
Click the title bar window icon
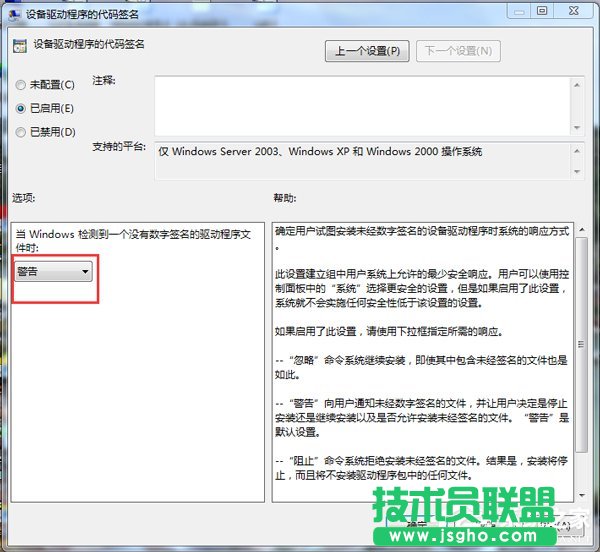click(x=14, y=15)
